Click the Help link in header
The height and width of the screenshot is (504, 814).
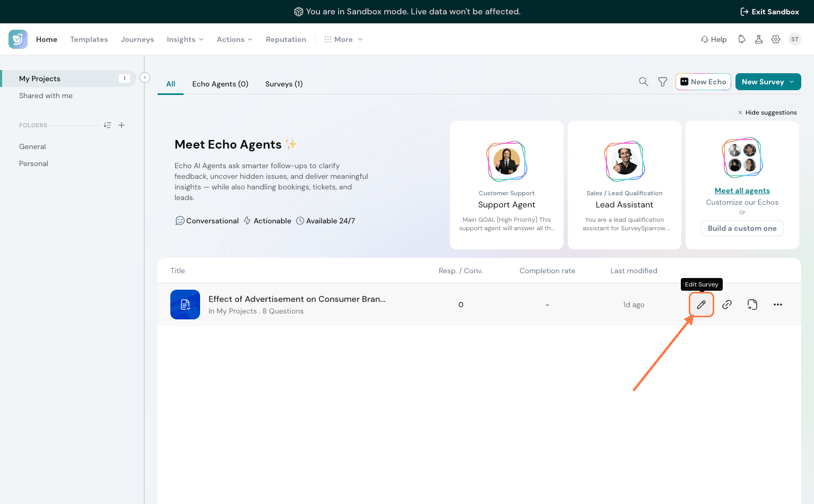coord(714,39)
